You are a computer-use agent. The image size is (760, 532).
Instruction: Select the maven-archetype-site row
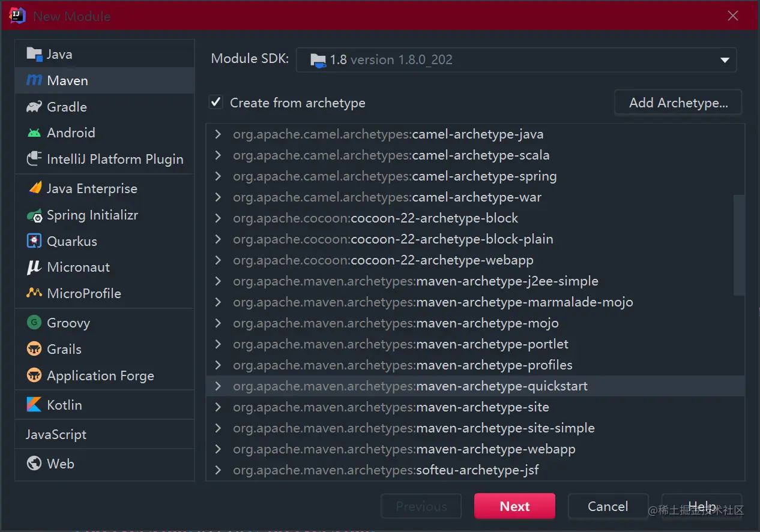point(475,407)
